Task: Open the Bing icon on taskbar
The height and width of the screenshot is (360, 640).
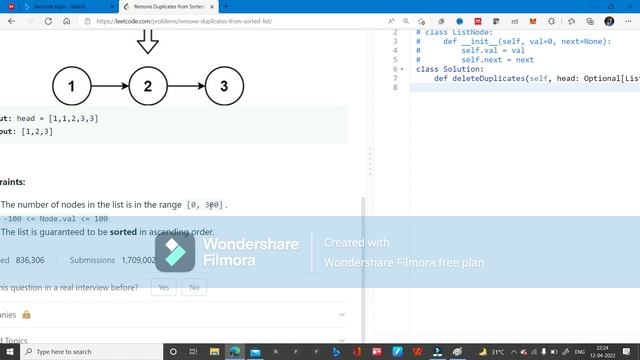Action: coord(336,351)
